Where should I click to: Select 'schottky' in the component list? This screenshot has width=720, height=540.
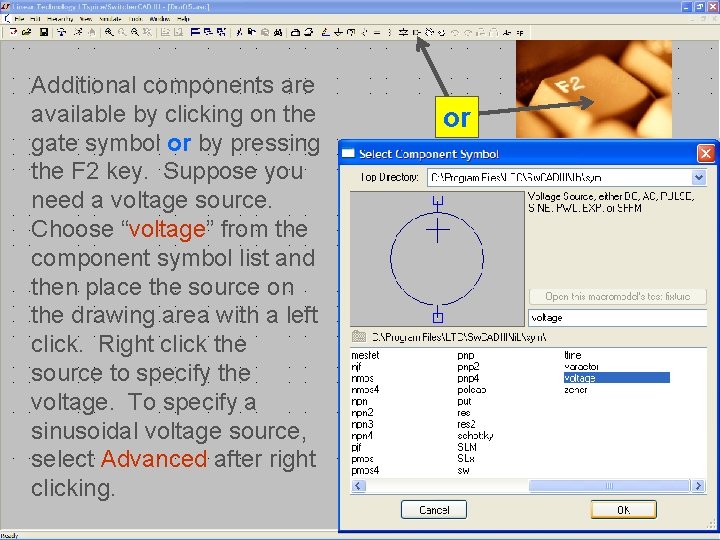(475, 435)
